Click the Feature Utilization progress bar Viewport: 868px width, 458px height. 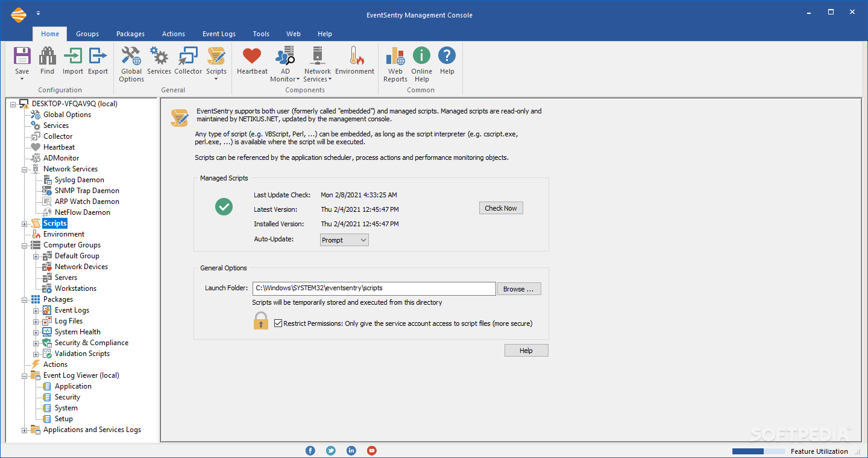point(758,451)
